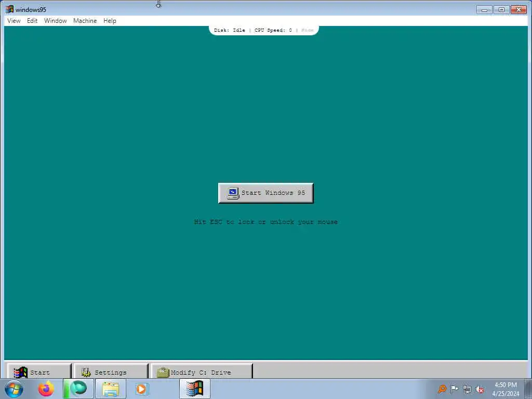Click the Windows flag icon on Start tab
Screen dimensions: 532x399
(x=20, y=372)
